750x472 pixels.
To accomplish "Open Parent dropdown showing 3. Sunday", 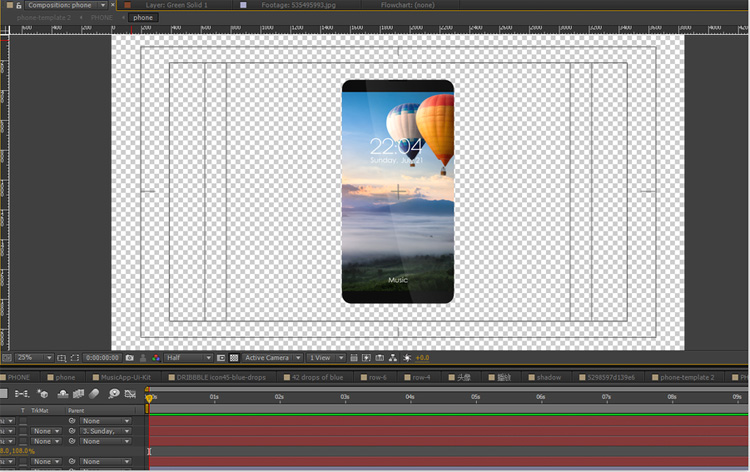I will [105, 431].
